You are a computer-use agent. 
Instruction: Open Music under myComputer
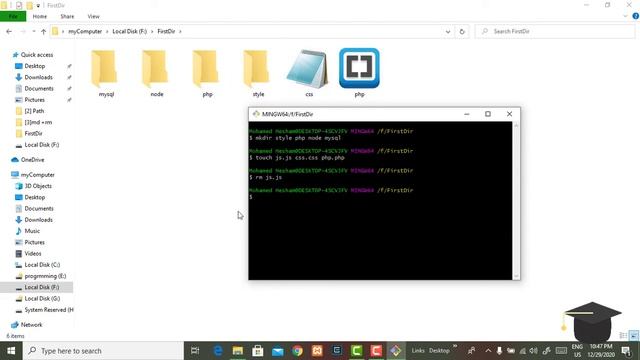[x=32, y=231]
